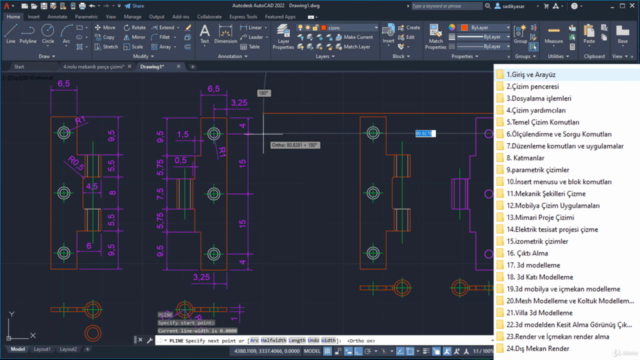Toggle lineweight display in status bar
640x360 pixels.
[426, 351]
